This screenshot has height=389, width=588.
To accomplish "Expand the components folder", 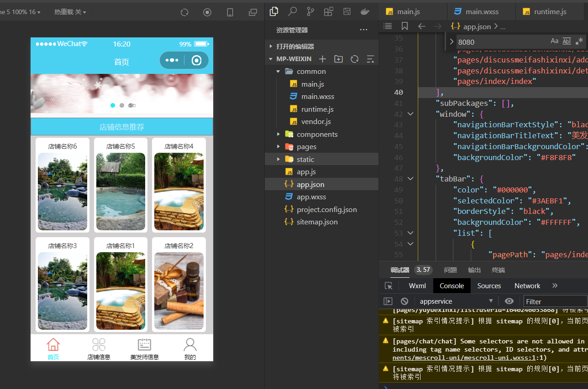I will (278, 134).
